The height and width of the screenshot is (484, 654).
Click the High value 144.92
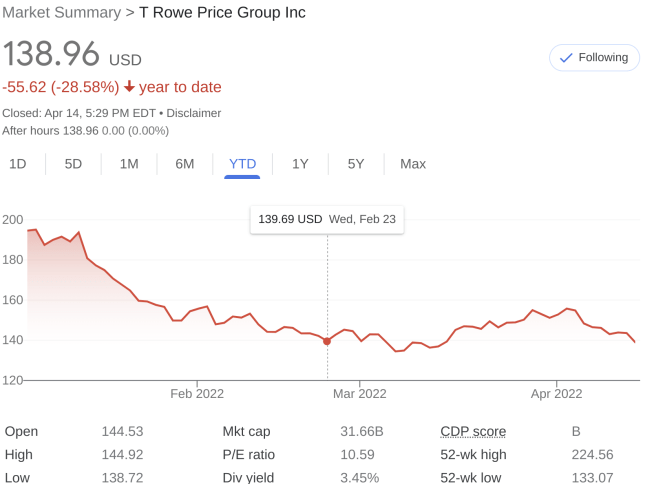[x=122, y=454]
